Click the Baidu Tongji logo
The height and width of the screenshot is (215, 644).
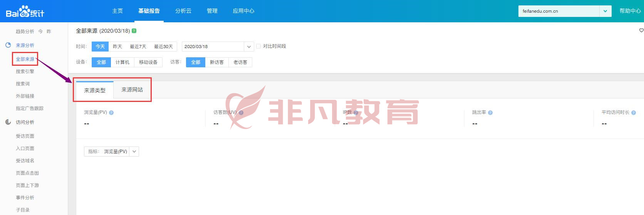pyautogui.click(x=25, y=12)
